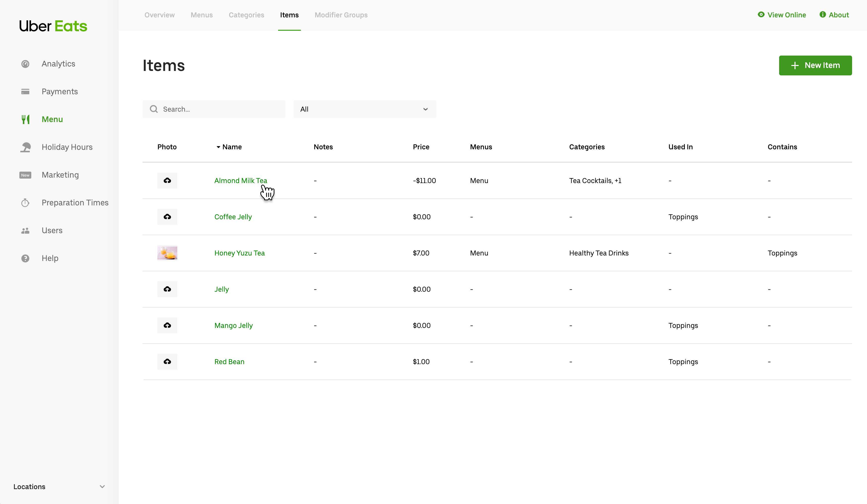Click the Preparation Times stopwatch icon

click(25, 203)
